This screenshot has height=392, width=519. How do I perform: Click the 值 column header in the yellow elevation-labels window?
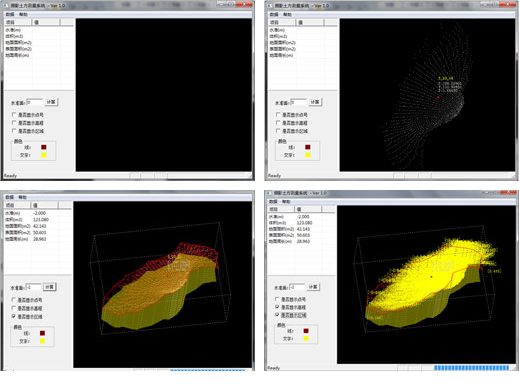308,209
